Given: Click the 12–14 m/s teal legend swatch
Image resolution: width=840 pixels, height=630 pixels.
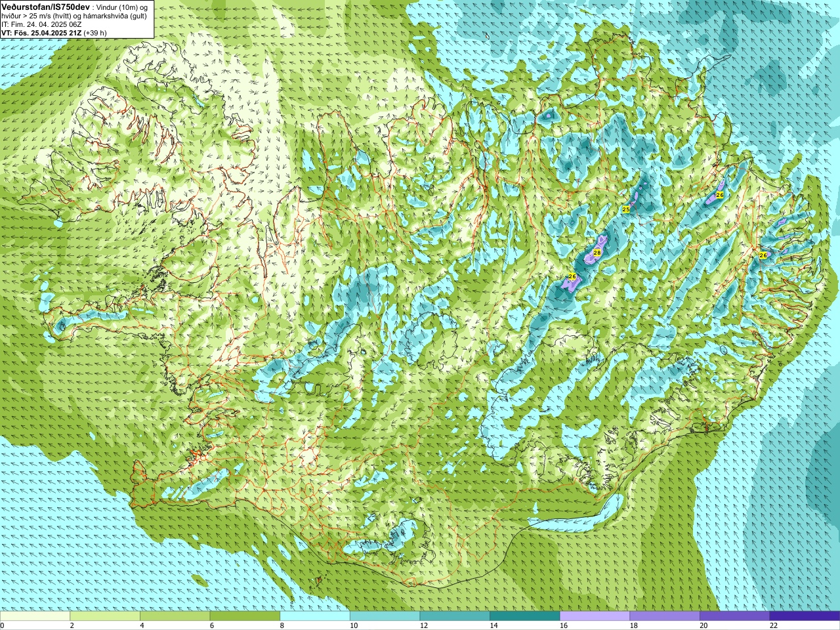Looking at the screenshot, I should click(455, 616).
